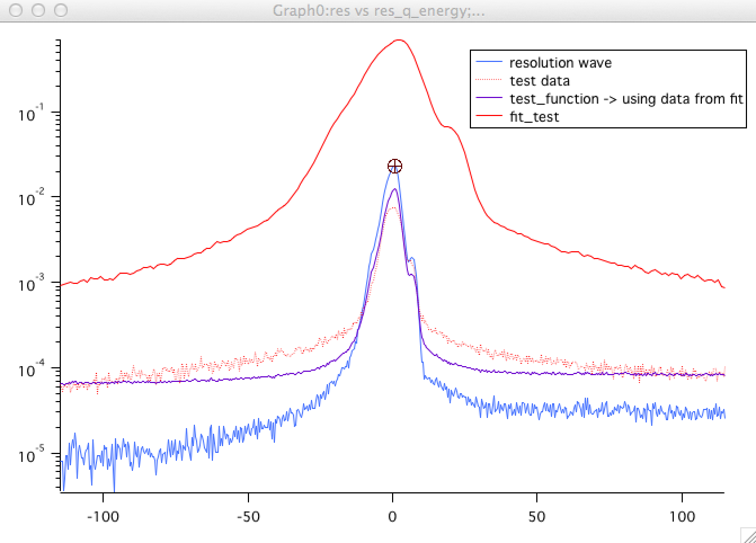Click the 'fit_test' legend entry
The height and width of the screenshot is (543, 756).
[x=534, y=117]
